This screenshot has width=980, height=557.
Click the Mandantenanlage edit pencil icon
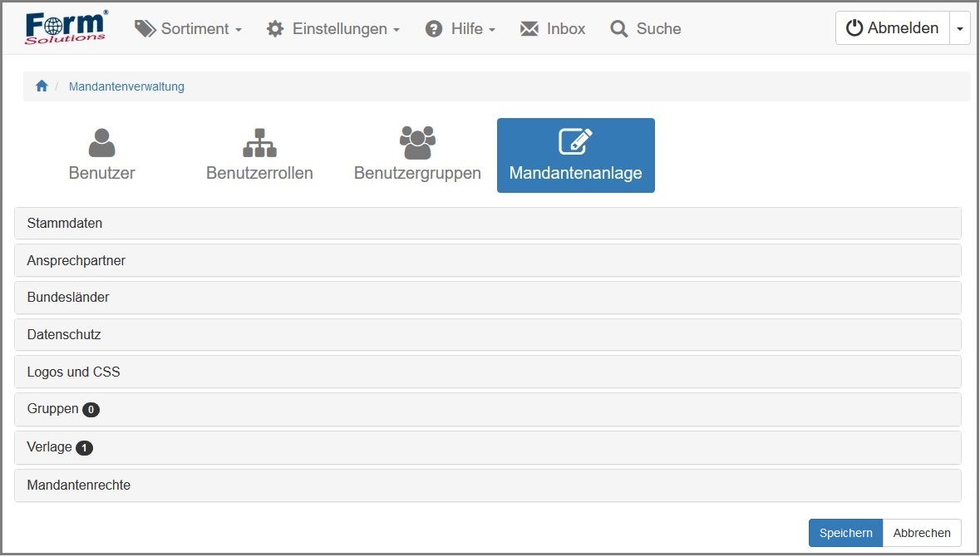(576, 141)
